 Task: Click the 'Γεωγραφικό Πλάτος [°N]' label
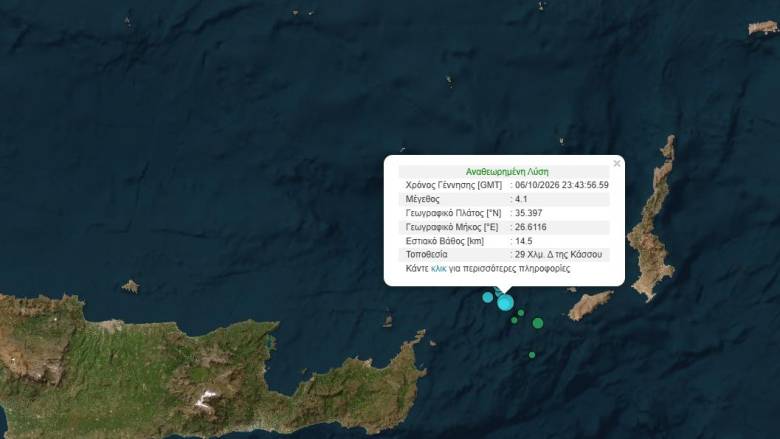[x=453, y=213]
